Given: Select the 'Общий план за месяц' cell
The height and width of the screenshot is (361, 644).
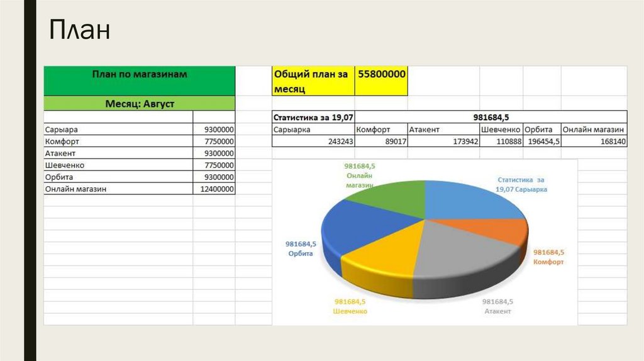Looking at the screenshot, I should (313, 81).
